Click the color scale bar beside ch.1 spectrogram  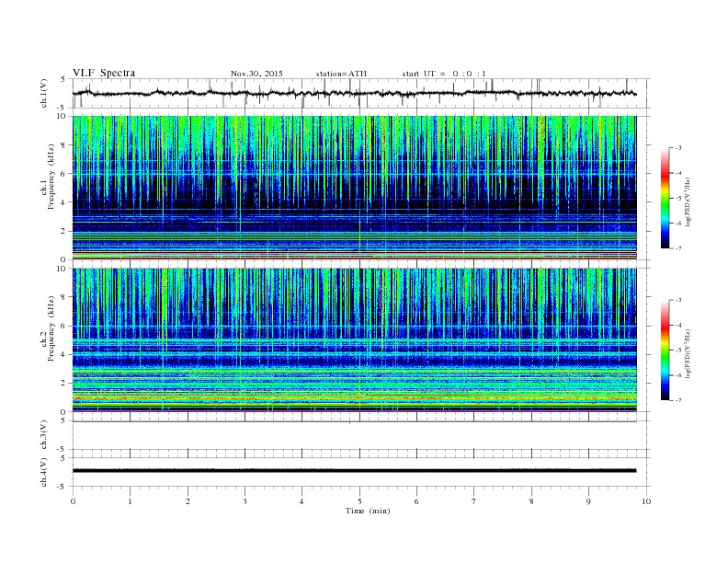[x=665, y=198]
